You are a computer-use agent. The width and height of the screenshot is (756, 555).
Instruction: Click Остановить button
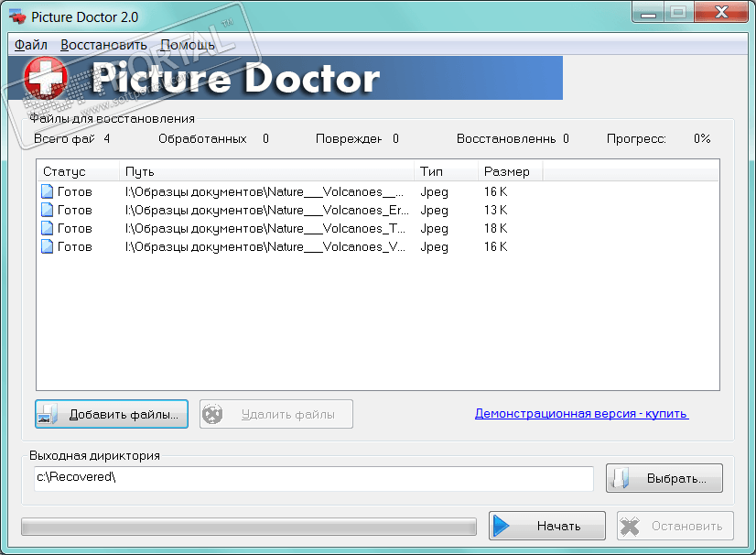[x=675, y=526]
